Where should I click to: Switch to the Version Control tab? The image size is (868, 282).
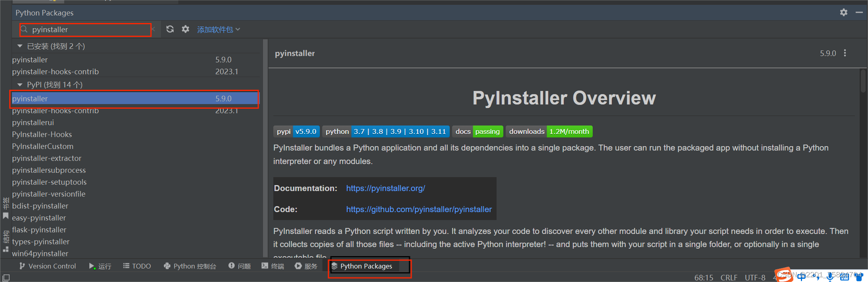(47, 266)
